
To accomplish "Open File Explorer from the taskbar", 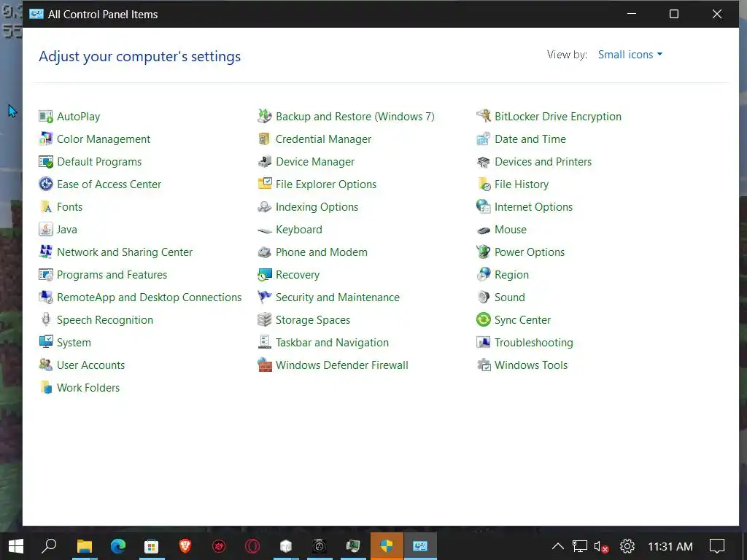I will 85,546.
